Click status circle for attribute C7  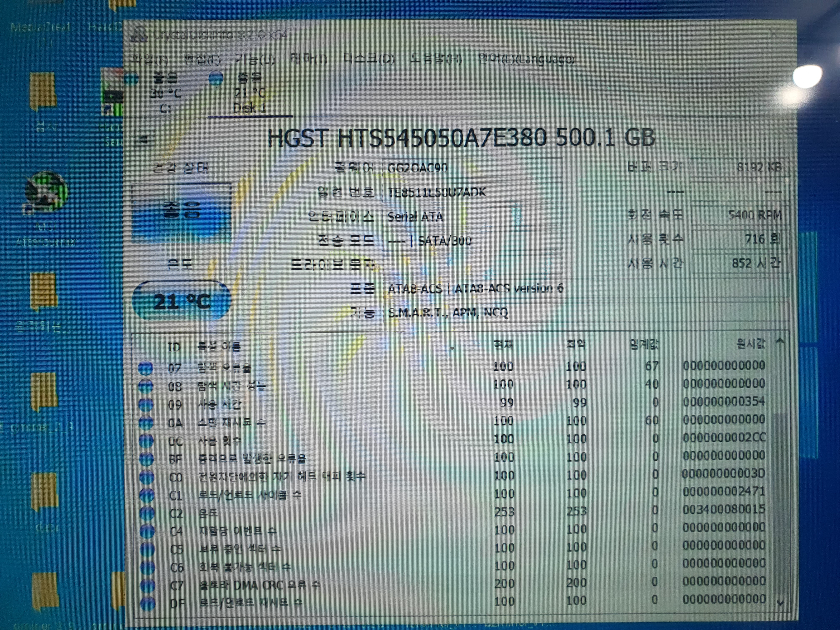(x=148, y=586)
